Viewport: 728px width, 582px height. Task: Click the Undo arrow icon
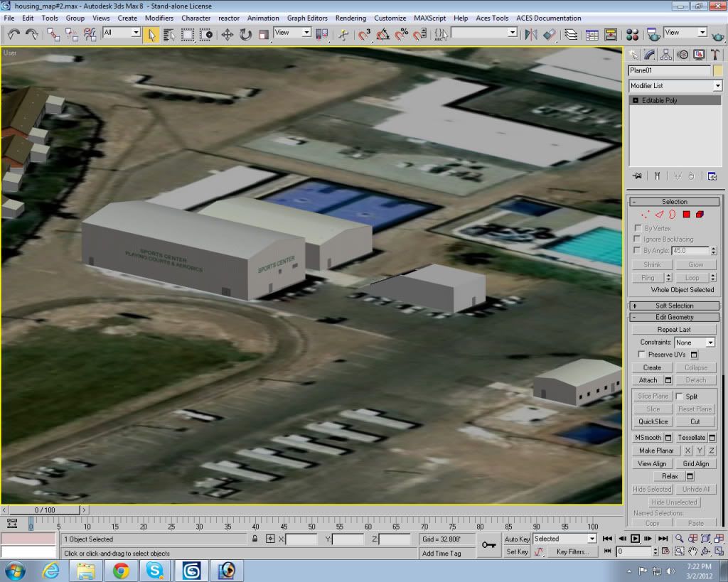[x=14, y=33]
